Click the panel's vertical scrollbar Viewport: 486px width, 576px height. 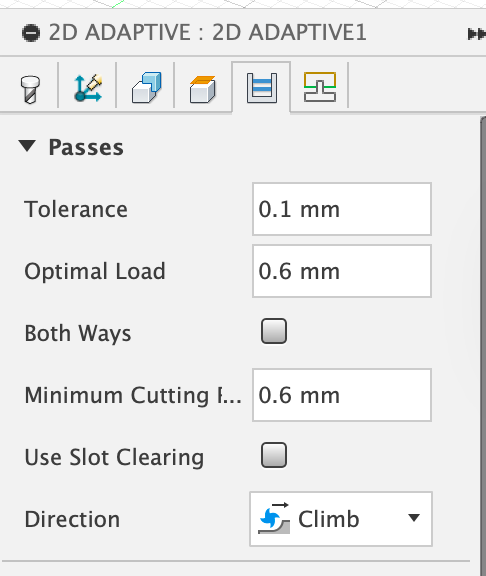pos(483,345)
